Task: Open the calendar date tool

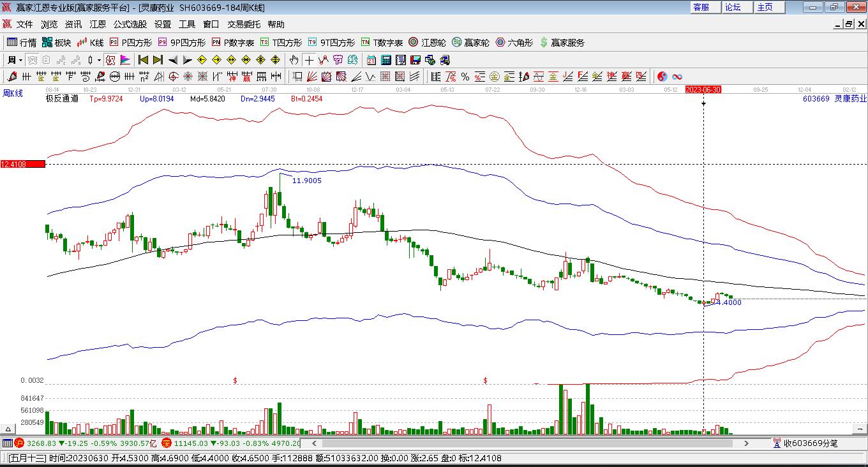Action: (x=371, y=60)
